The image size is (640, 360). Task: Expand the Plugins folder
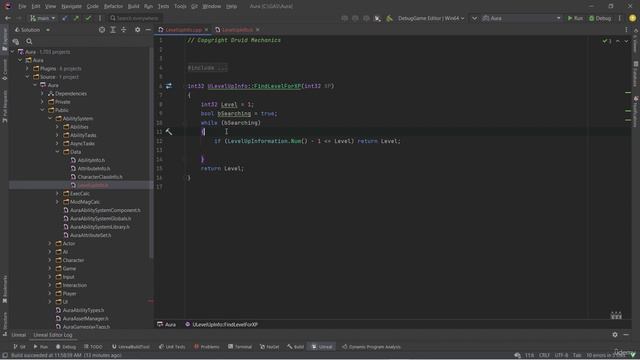click(x=27, y=69)
